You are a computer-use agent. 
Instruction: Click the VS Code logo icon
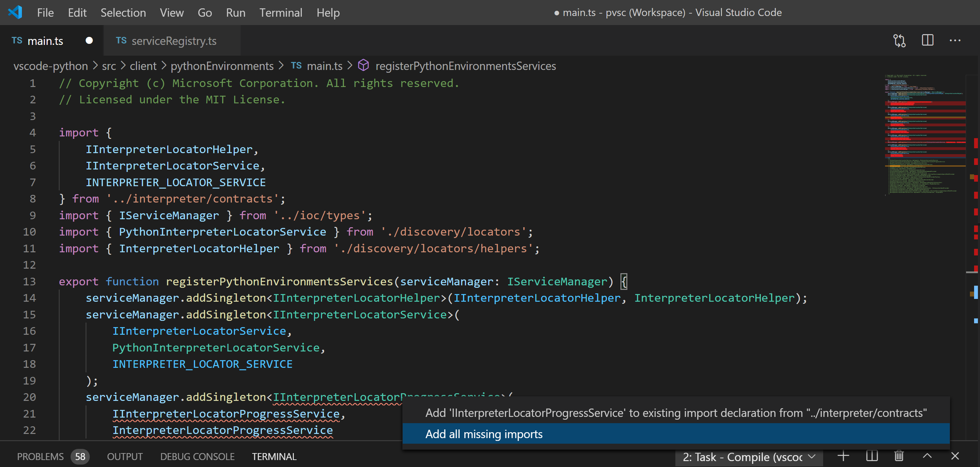tap(15, 12)
